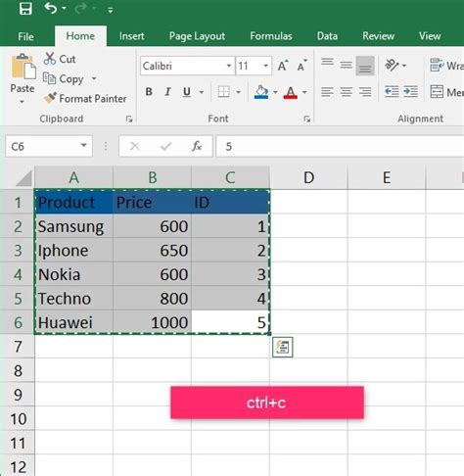The image size is (464, 476).
Task: Click the Quick Analysis icon below the table
Action: pyautogui.click(x=282, y=347)
